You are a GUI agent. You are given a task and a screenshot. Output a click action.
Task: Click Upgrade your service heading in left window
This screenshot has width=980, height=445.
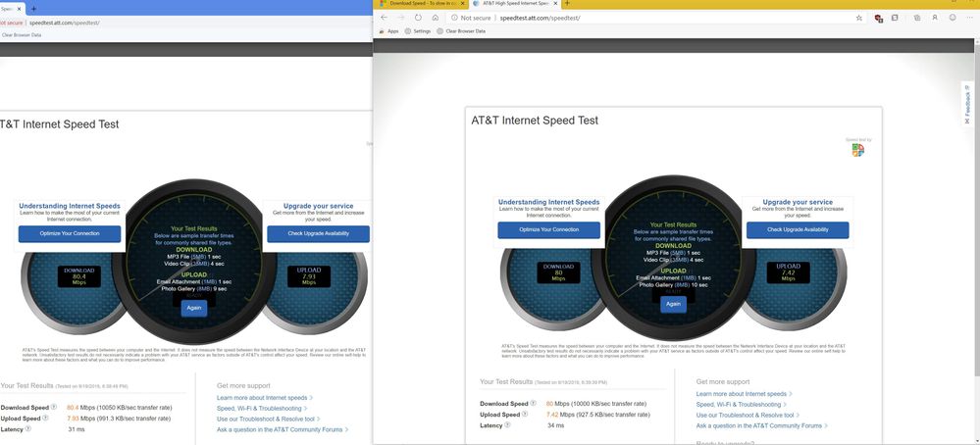pos(318,206)
